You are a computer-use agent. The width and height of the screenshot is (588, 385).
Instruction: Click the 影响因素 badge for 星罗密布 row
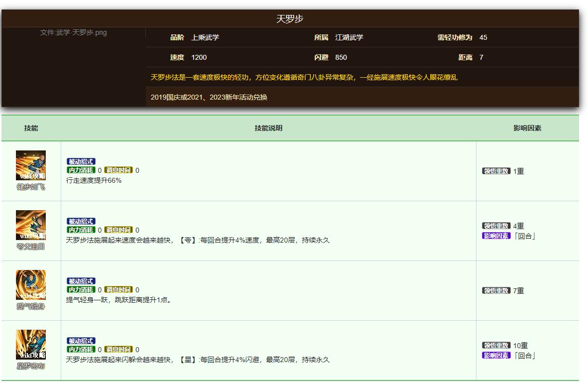496,356
